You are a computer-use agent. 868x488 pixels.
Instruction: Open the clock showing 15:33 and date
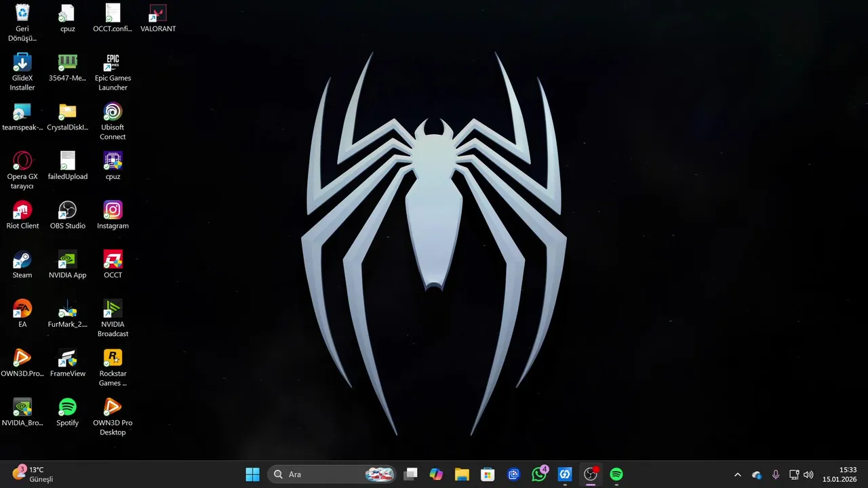[840, 474]
